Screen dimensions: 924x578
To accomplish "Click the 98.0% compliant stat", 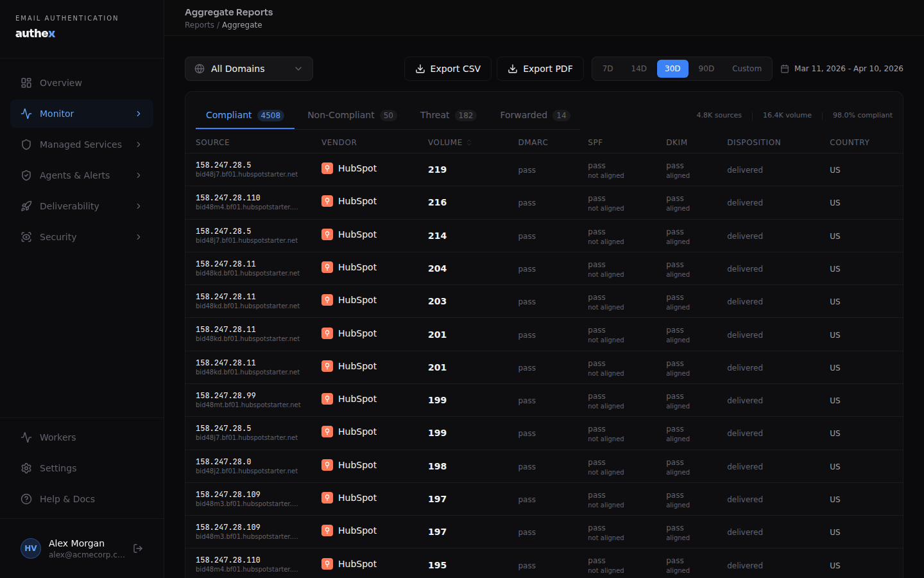I will 862,116.
